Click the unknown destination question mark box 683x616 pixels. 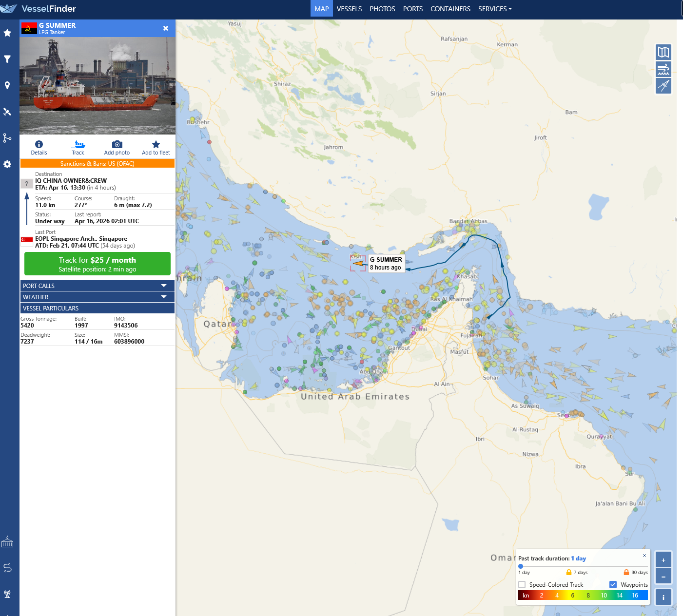tap(27, 184)
